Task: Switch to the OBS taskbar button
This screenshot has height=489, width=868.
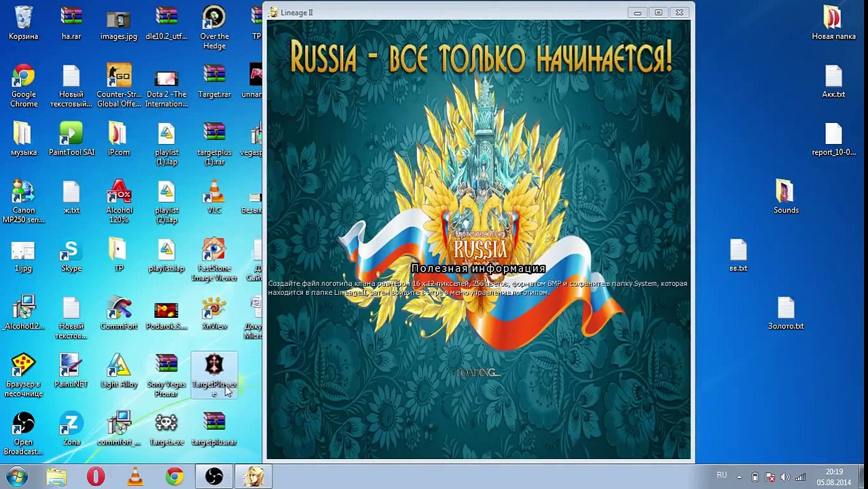Action: [214, 477]
